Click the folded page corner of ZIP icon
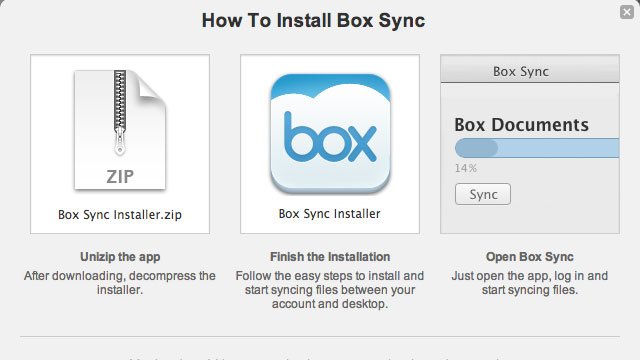Image resolution: width=640 pixels, height=360 pixels. (151, 86)
